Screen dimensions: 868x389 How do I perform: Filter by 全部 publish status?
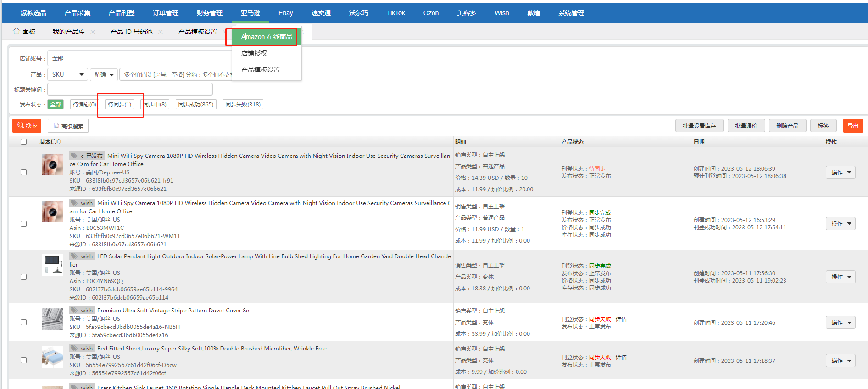pos(56,105)
